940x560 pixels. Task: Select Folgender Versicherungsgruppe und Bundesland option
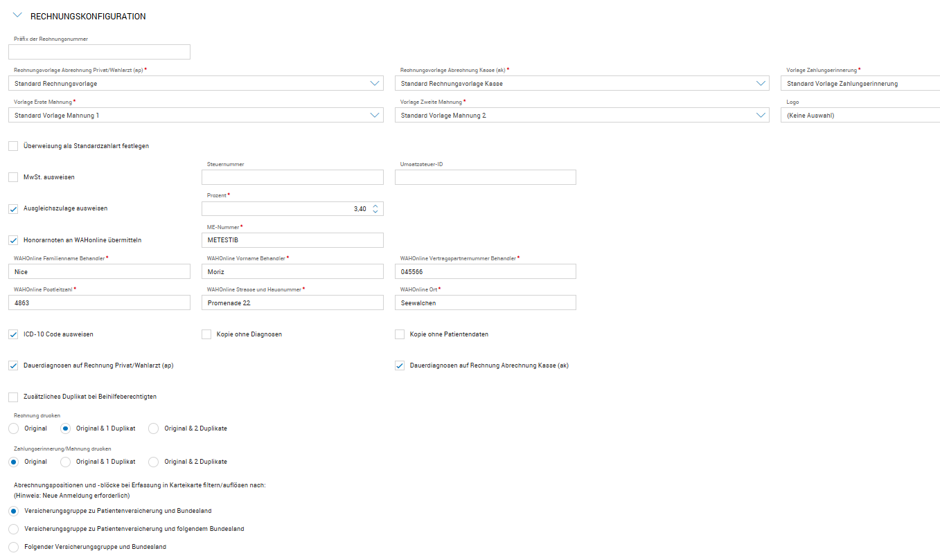click(14, 547)
